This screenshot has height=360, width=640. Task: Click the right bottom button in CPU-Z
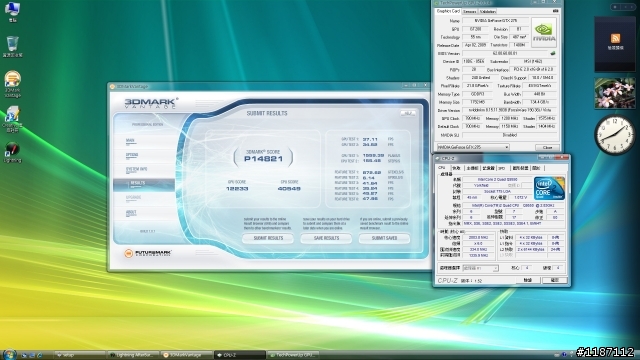coord(554,280)
